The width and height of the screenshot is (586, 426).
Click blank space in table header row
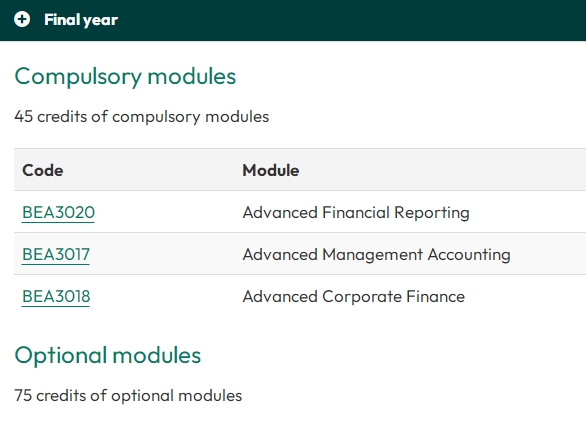tap(441, 170)
